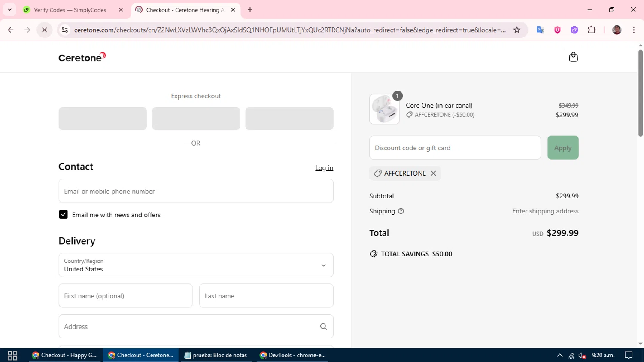The height and width of the screenshot is (362, 644).
Task: Toggle Email me with news and offers
Action: [63, 215]
